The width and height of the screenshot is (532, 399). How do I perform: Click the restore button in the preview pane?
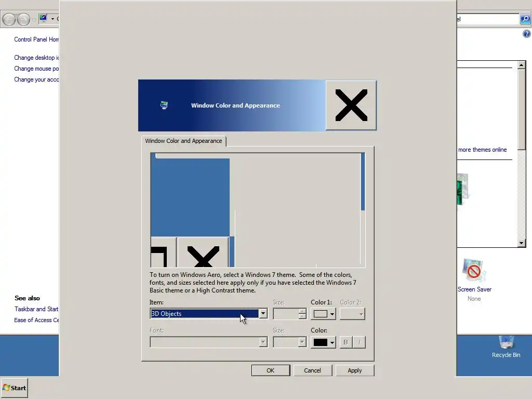164,252
